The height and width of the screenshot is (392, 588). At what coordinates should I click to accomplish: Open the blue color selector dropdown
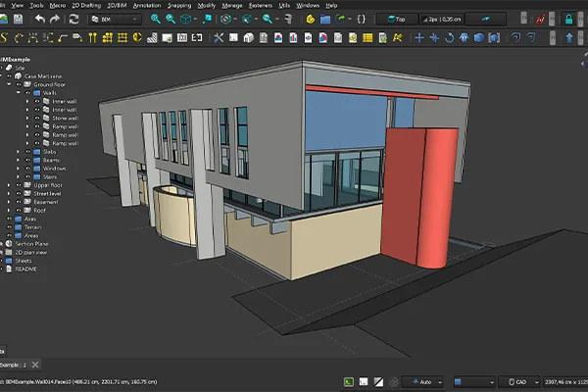(474, 382)
